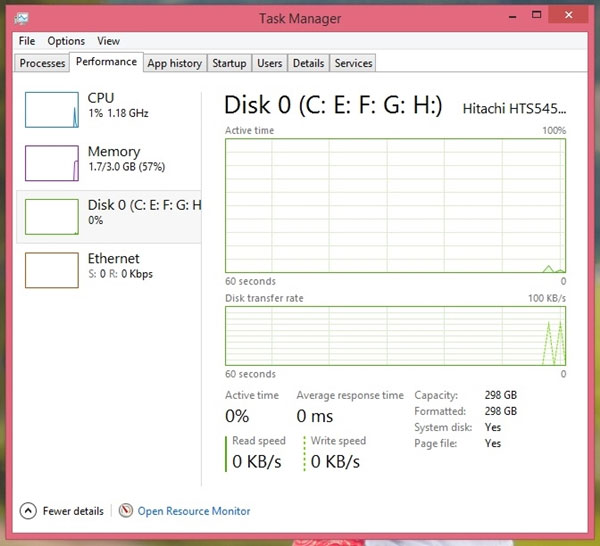600x546 pixels.
Task: Click the Task Manager title bar icon
Action: click(21, 18)
